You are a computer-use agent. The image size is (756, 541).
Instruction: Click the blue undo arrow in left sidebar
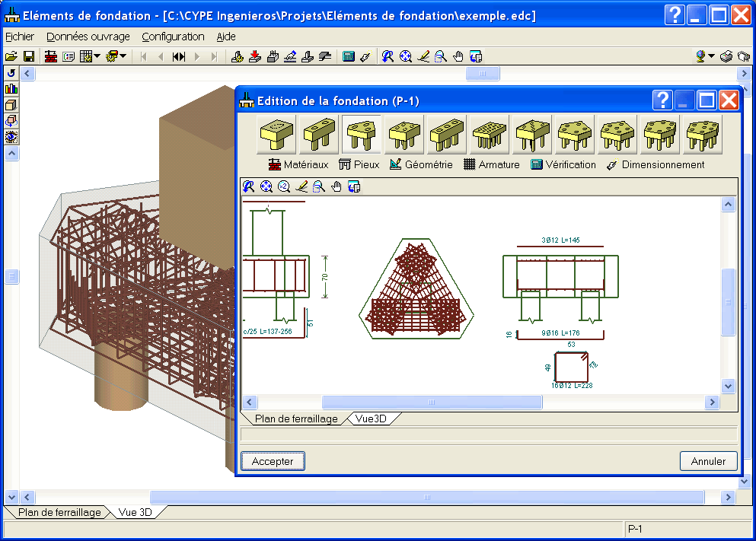(x=11, y=73)
